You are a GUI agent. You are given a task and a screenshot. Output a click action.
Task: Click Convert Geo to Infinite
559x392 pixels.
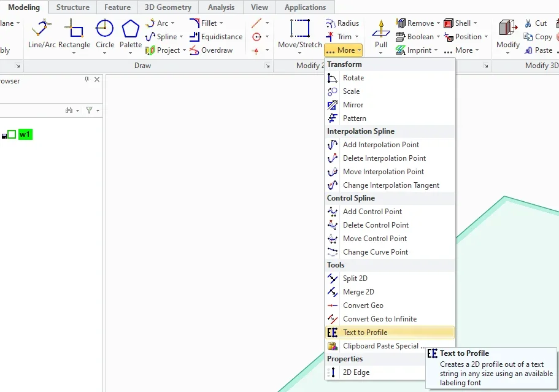click(x=379, y=319)
